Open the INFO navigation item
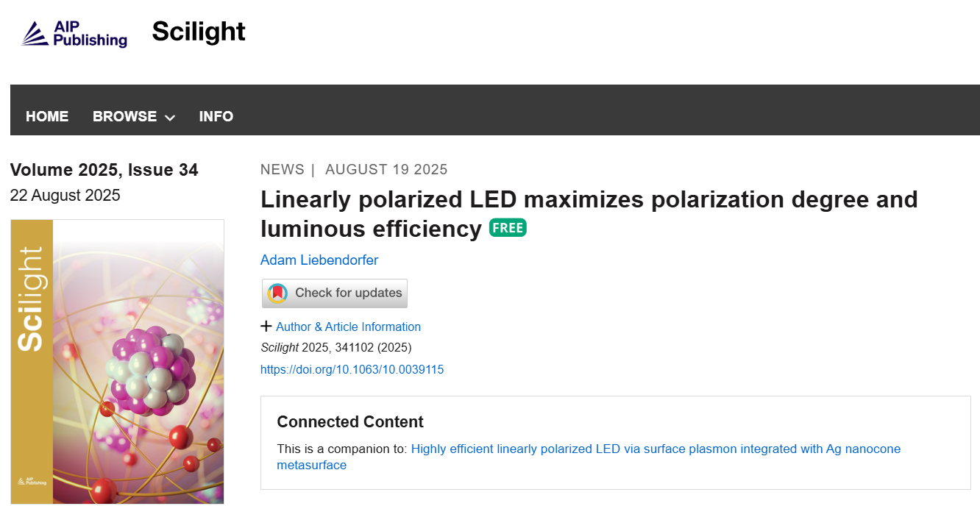The height and width of the screenshot is (506, 980). tap(216, 116)
